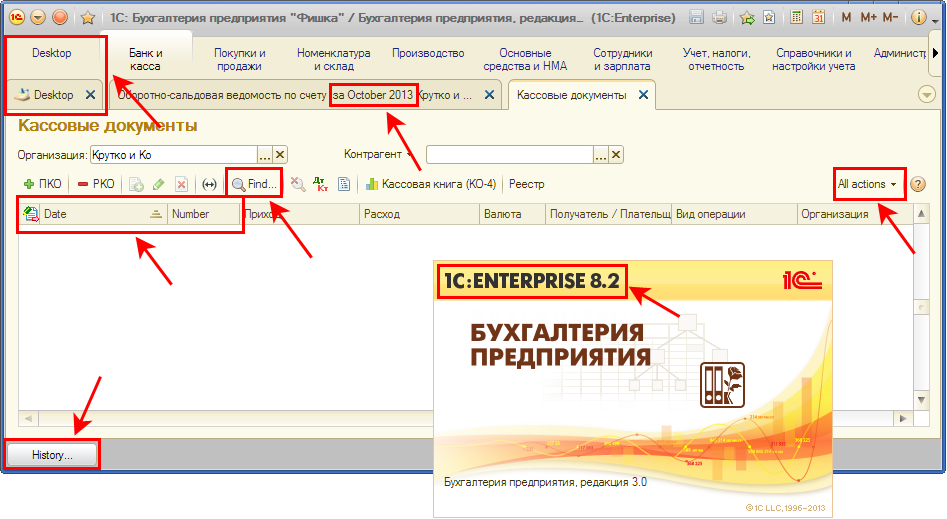
Task: Clear the Организация field value
Action: click(x=280, y=155)
